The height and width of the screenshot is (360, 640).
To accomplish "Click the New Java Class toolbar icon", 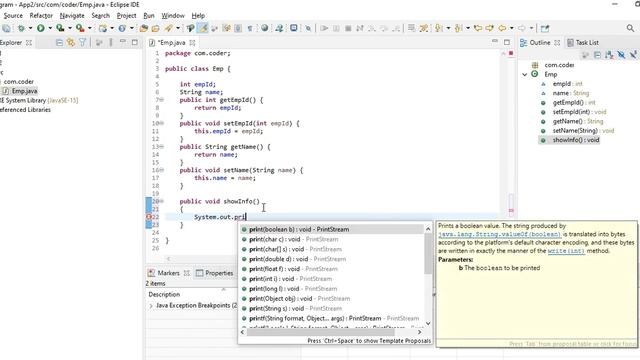I will click(122, 28).
